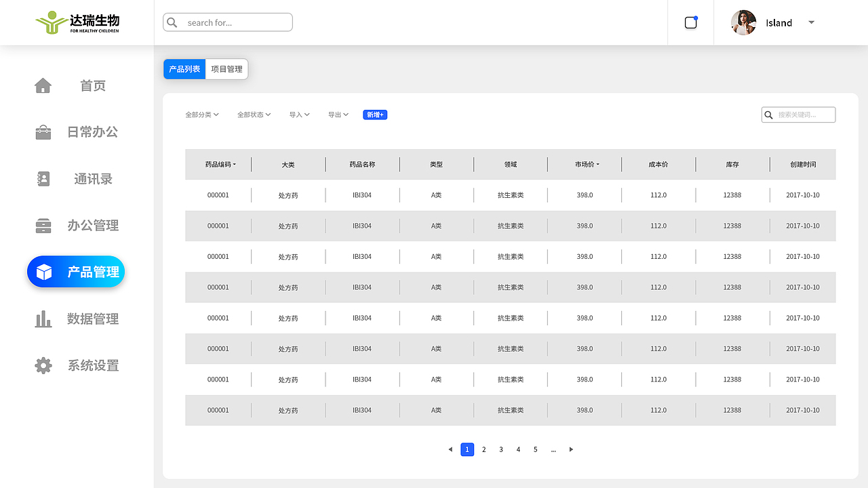
Task: Jump to page 5 in the pagination
Action: pyautogui.click(x=536, y=449)
